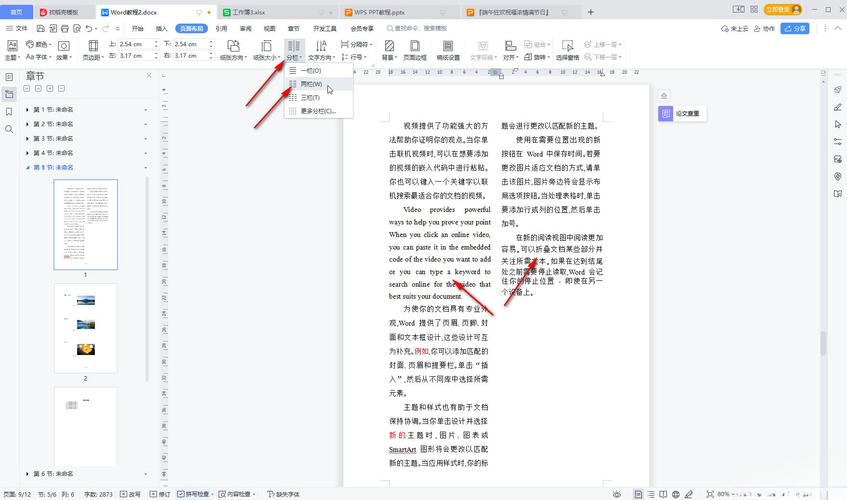Switch to eye protection mode in status bar
The width and height of the screenshot is (847, 500).
click(x=617, y=494)
